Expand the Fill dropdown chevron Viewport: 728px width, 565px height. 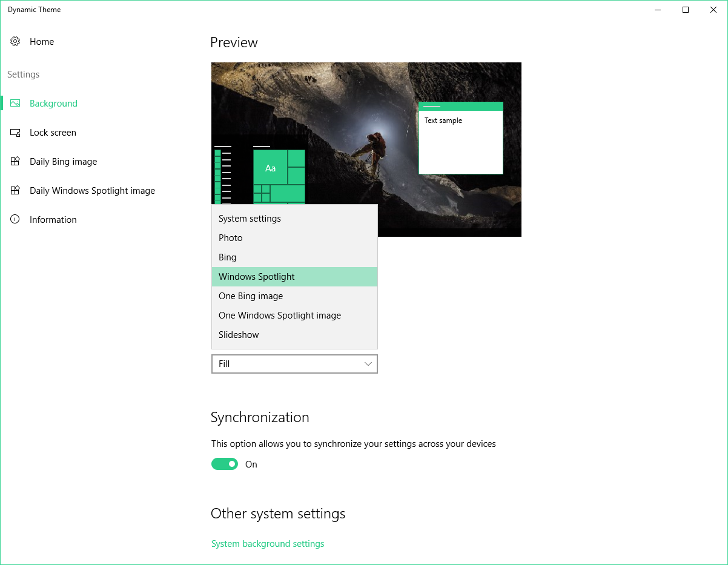(x=368, y=364)
